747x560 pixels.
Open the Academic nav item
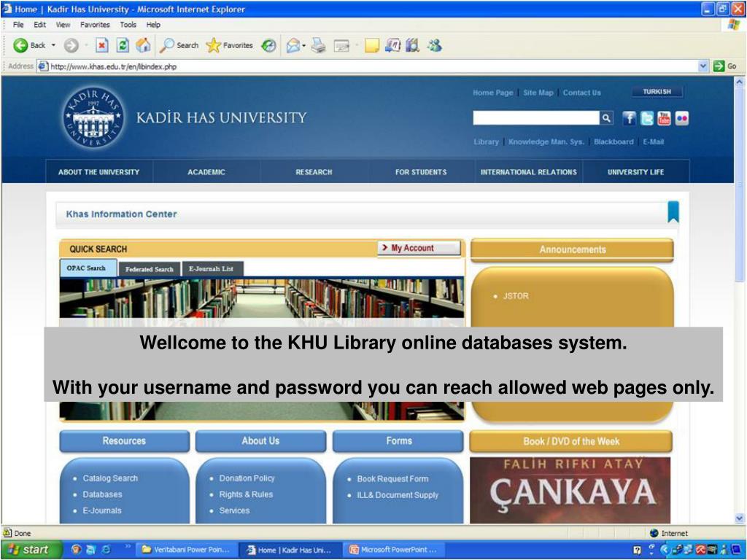(x=206, y=172)
